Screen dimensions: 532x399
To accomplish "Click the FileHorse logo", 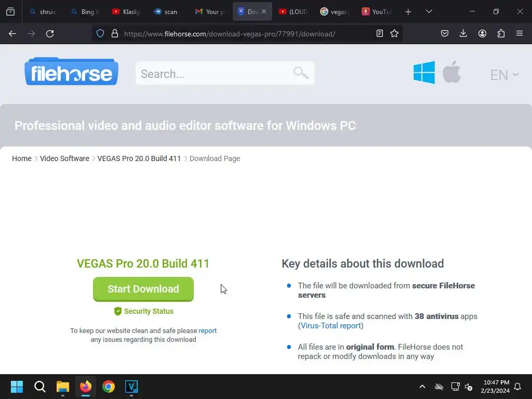I will tap(71, 71).
